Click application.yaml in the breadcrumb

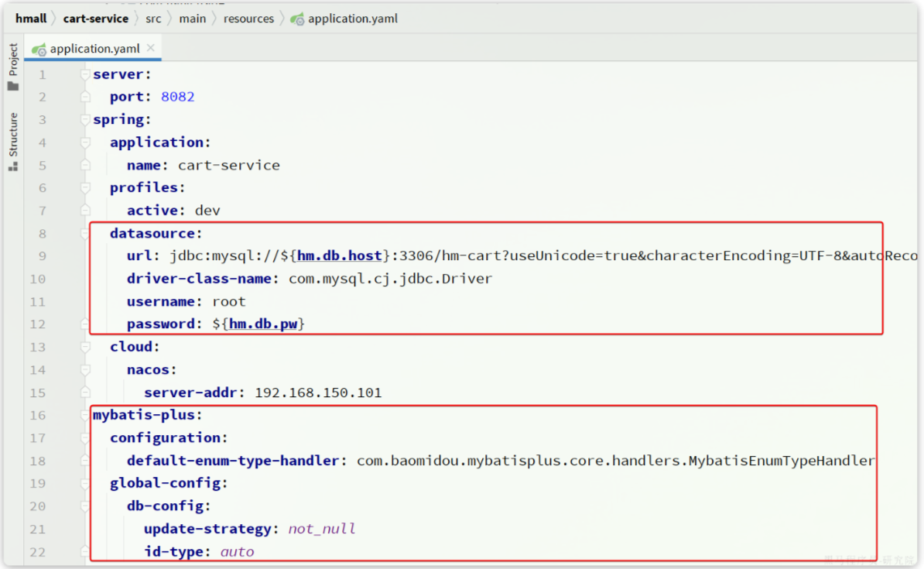pos(352,19)
